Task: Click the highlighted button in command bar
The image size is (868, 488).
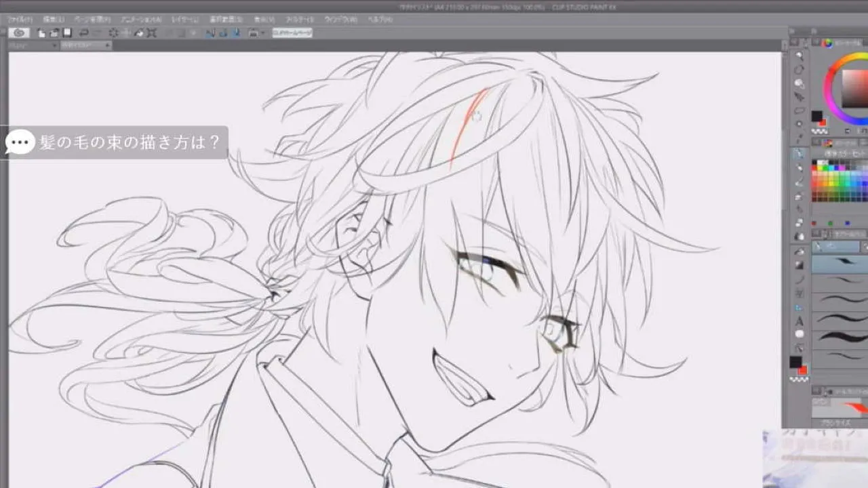Action: click(292, 33)
